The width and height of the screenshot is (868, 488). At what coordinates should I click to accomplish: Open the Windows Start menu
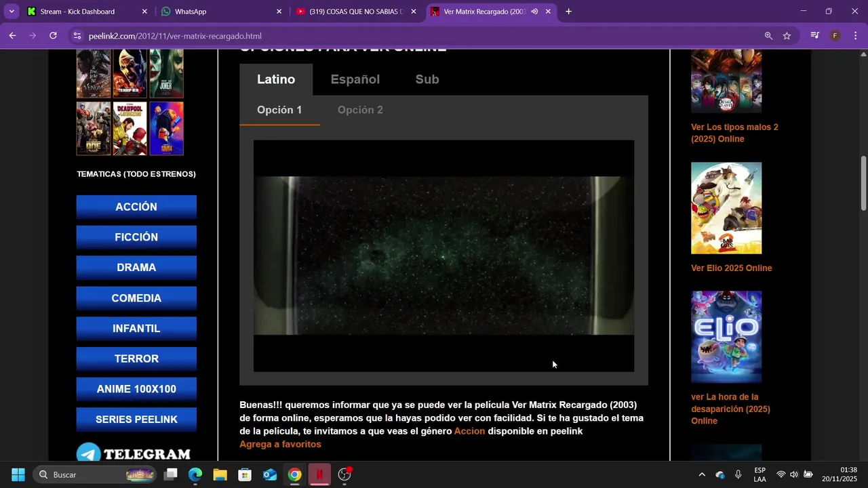point(18,474)
